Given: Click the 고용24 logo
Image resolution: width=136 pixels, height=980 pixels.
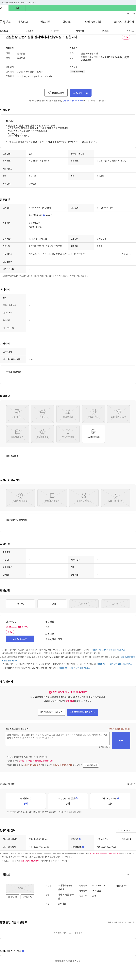Looking at the screenshot, I should [x=5, y=22].
